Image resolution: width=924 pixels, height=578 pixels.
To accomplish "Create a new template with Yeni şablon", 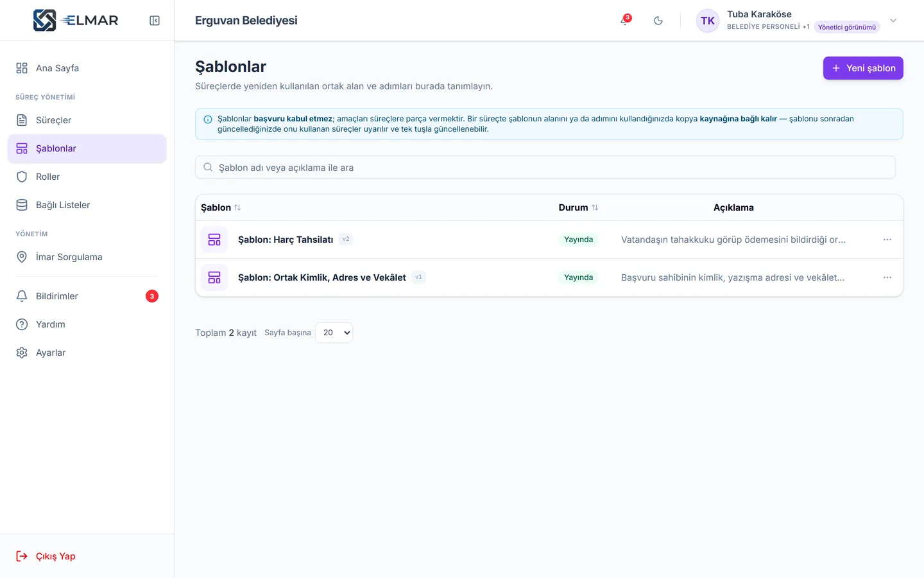I will point(863,68).
